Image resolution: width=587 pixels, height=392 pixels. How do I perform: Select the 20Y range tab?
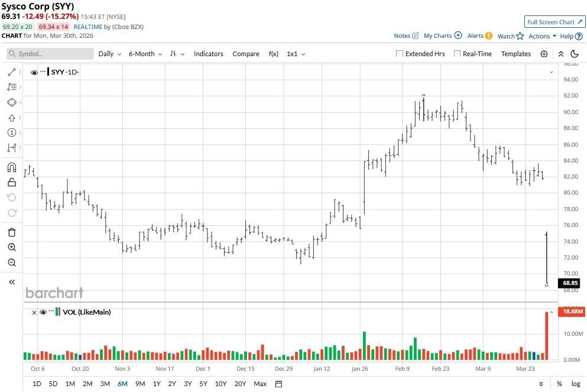point(240,384)
